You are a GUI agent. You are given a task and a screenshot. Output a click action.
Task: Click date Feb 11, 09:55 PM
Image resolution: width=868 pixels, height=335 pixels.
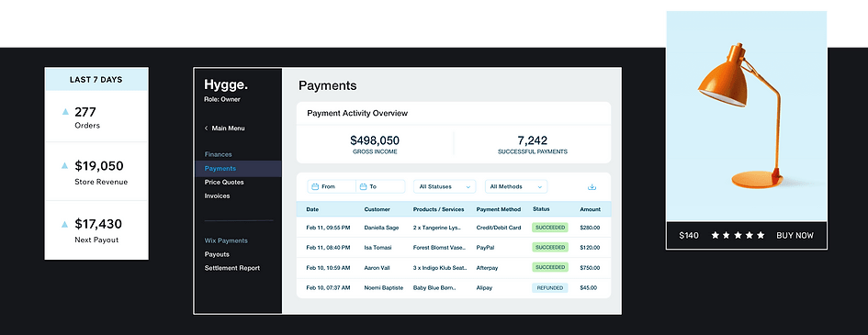[x=328, y=228]
